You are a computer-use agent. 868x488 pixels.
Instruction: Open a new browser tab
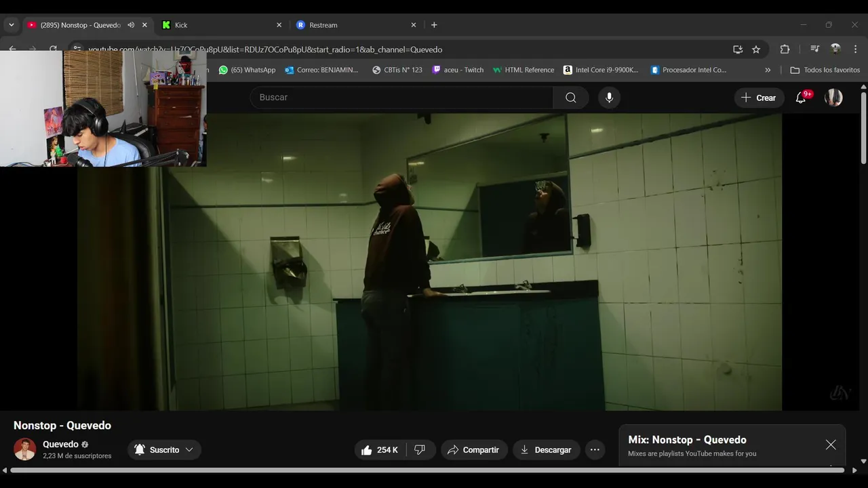click(x=434, y=25)
